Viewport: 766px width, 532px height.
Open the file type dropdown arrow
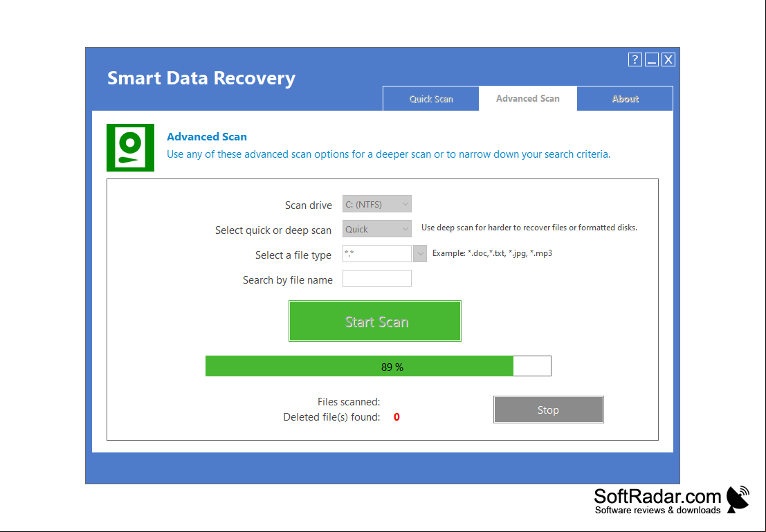click(x=420, y=253)
